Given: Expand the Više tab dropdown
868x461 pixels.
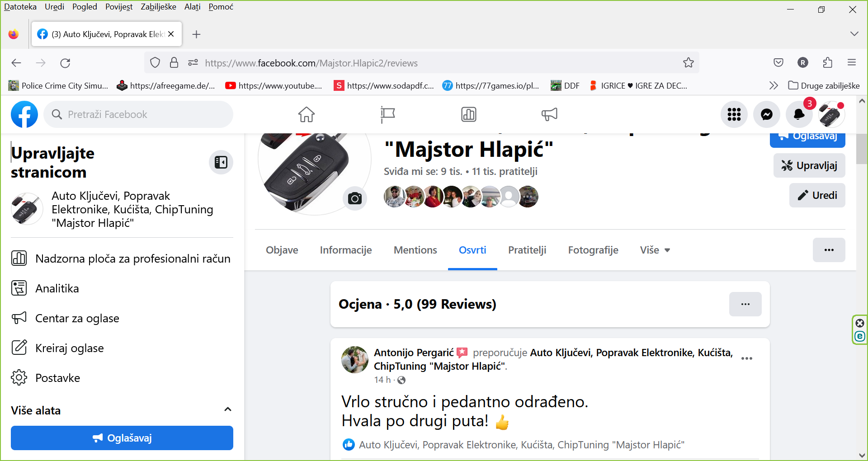Looking at the screenshot, I should [x=655, y=250].
